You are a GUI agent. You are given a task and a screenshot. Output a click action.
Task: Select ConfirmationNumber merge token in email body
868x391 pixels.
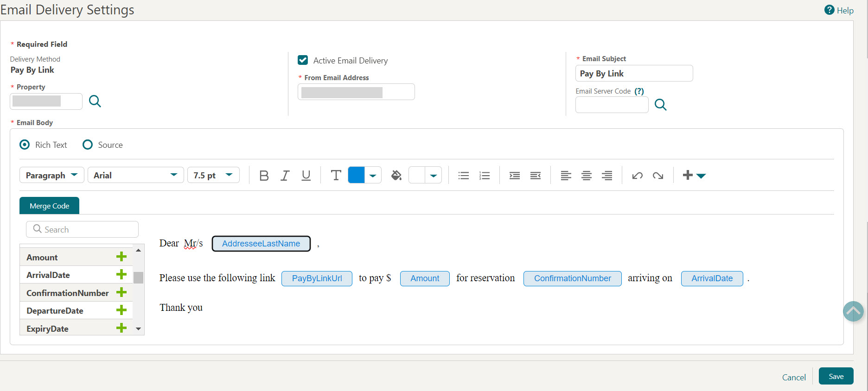[x=573, y=278]
